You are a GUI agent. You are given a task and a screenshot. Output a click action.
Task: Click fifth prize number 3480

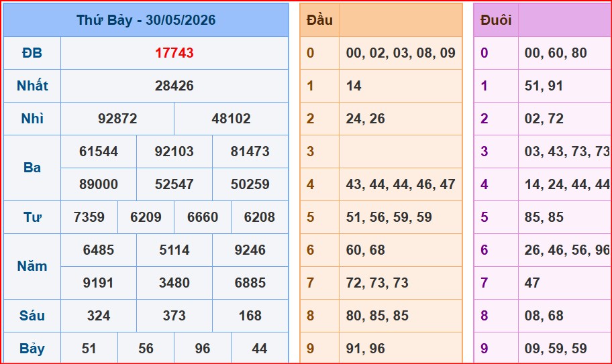(x=174, y=282)
